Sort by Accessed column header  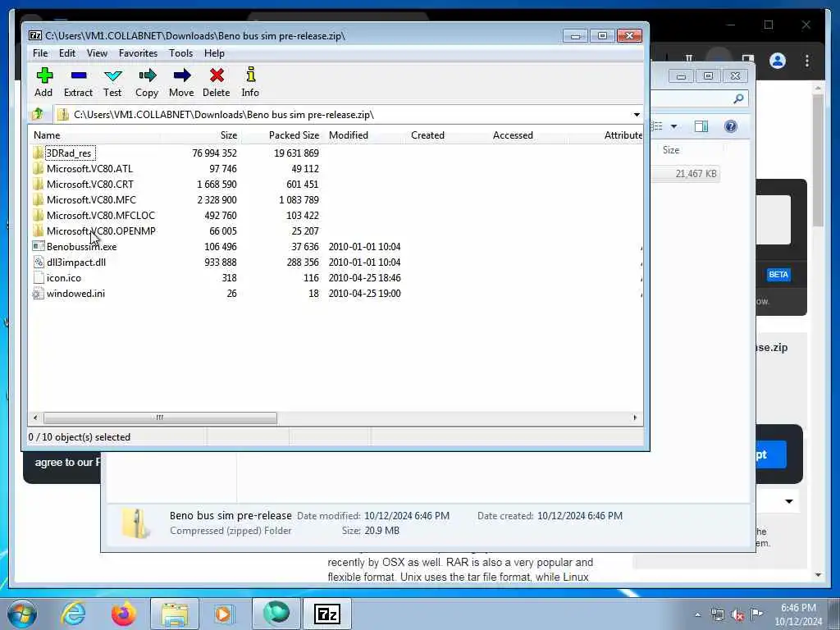click(529, 135)
